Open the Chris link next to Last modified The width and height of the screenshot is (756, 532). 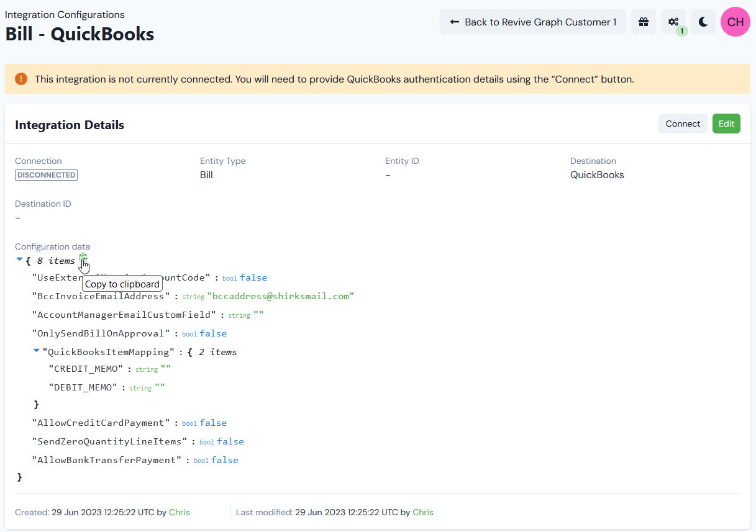423,512
